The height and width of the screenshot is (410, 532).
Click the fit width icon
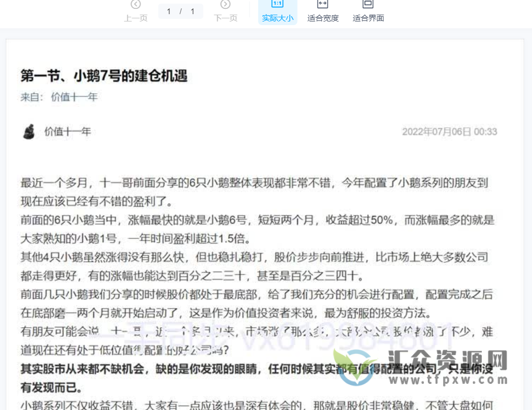(323, 4)
